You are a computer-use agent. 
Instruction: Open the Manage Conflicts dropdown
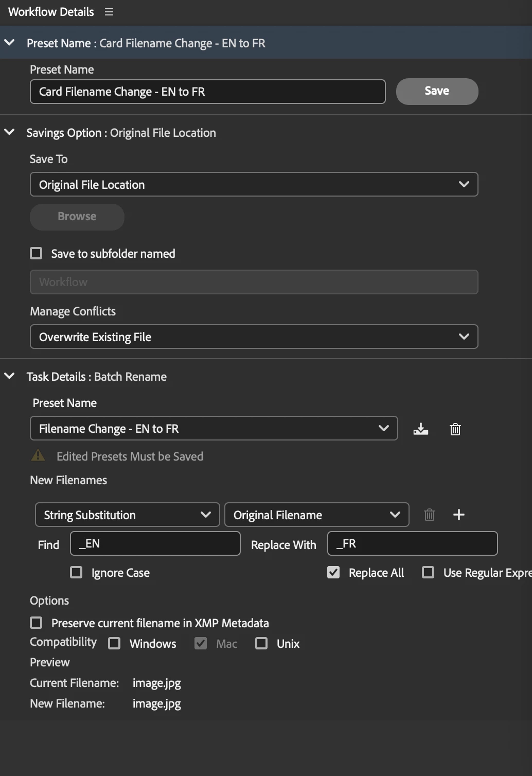click(254, 337)
